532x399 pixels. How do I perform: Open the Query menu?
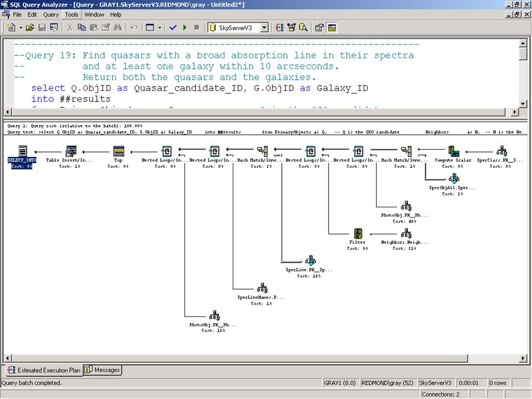[x=51, y=14]
